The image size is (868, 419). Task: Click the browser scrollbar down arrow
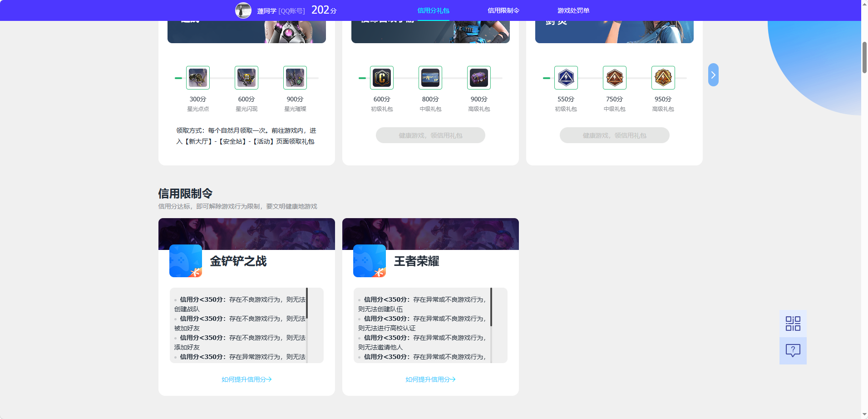pos(864,414)
